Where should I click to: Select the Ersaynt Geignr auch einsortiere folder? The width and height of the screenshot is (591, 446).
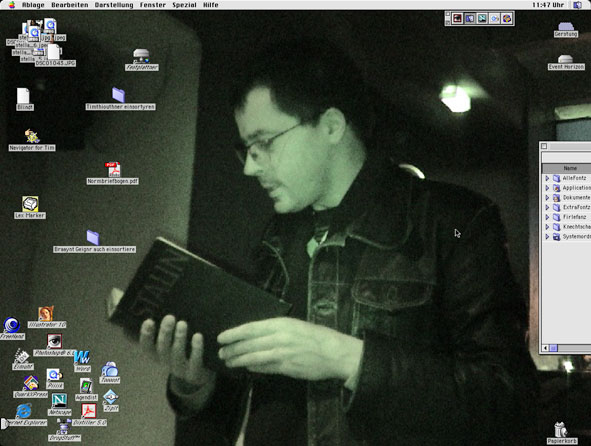93,238
